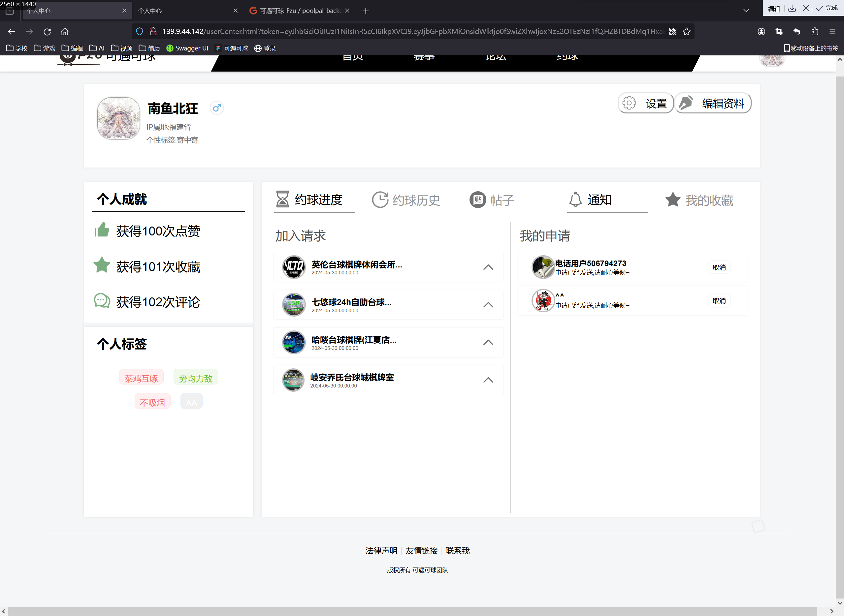Click the browser home icon
Viewport: 844px width, 616px height.
point(65,32)
